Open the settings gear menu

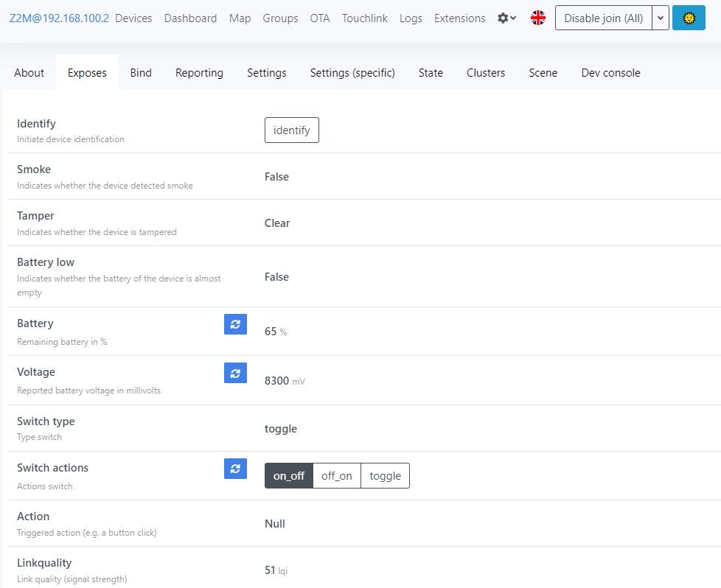click(x=506, y=18)
